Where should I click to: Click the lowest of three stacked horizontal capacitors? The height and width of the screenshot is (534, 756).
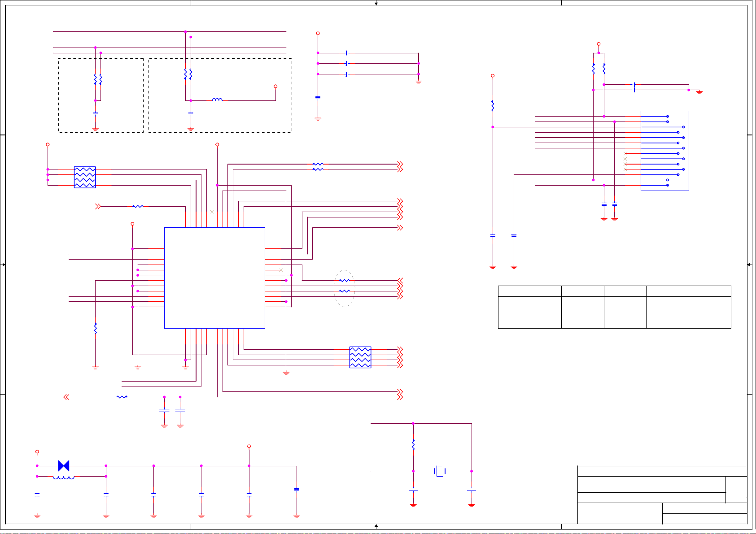click(x=347, y=74)
